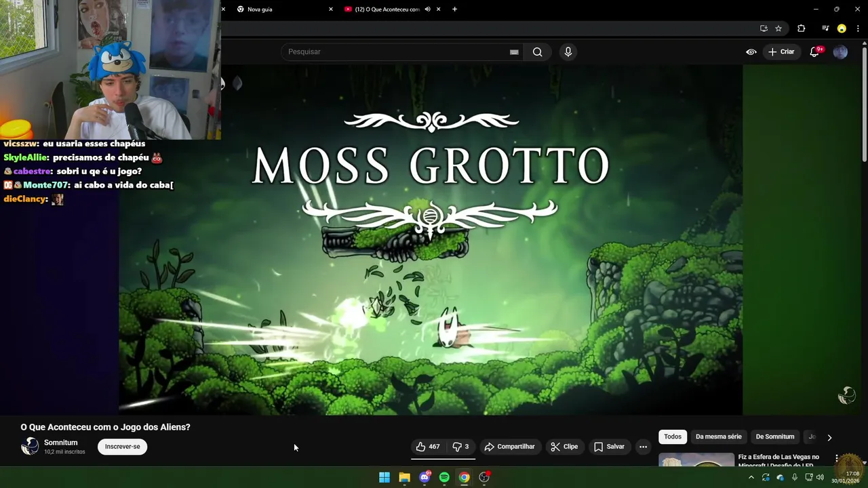Open Chrome extensions puzzle icon

[802, 28]
